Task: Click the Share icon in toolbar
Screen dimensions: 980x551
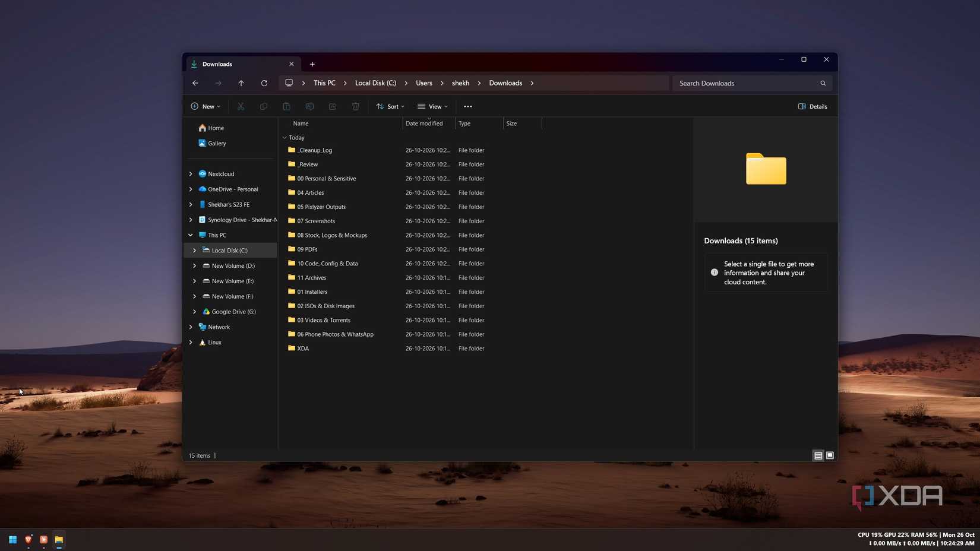Action: coord(333,106)
